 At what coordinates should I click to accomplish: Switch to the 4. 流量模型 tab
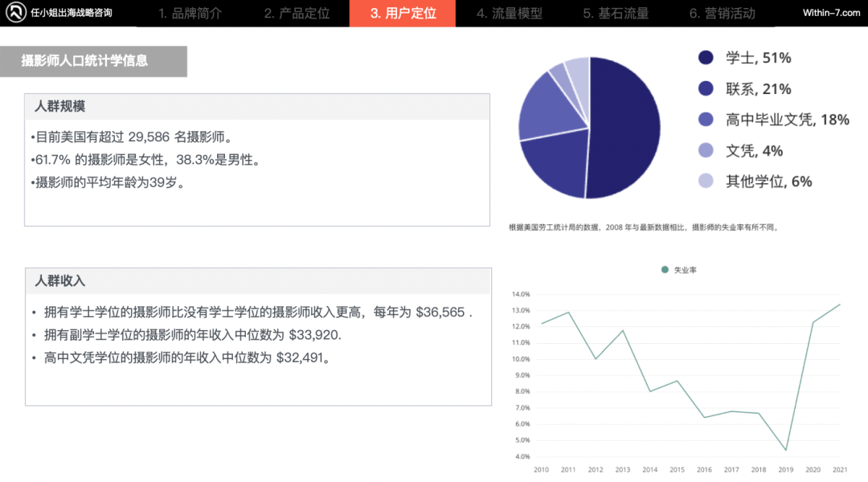tap(509, 14)
